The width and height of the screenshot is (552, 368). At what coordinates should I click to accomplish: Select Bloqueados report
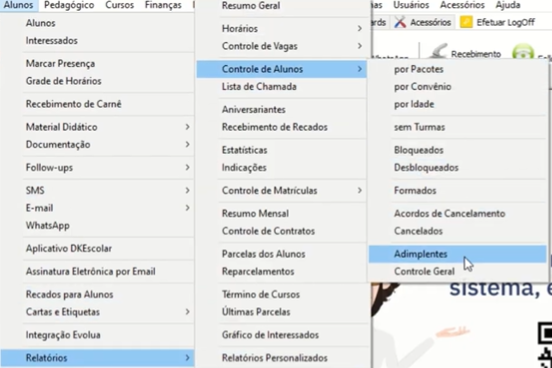(x=419, y=150)
